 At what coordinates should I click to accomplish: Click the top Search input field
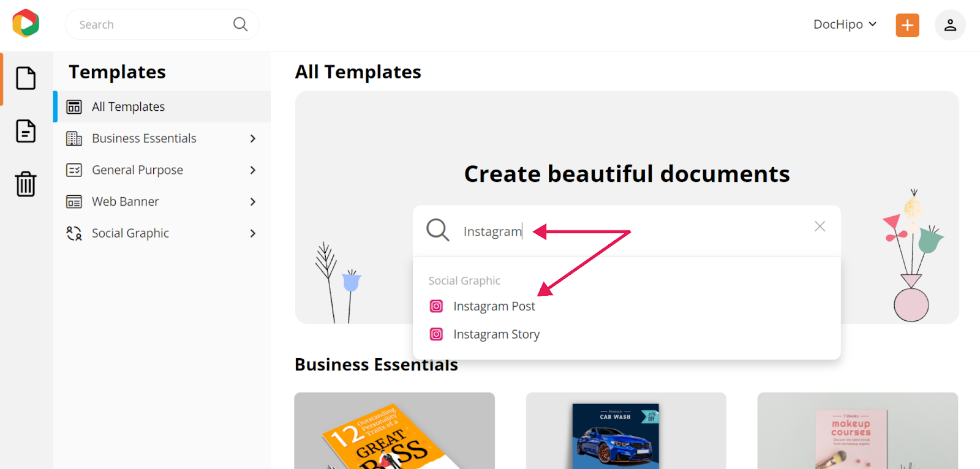pyautogui.click(x=162, y=24)
